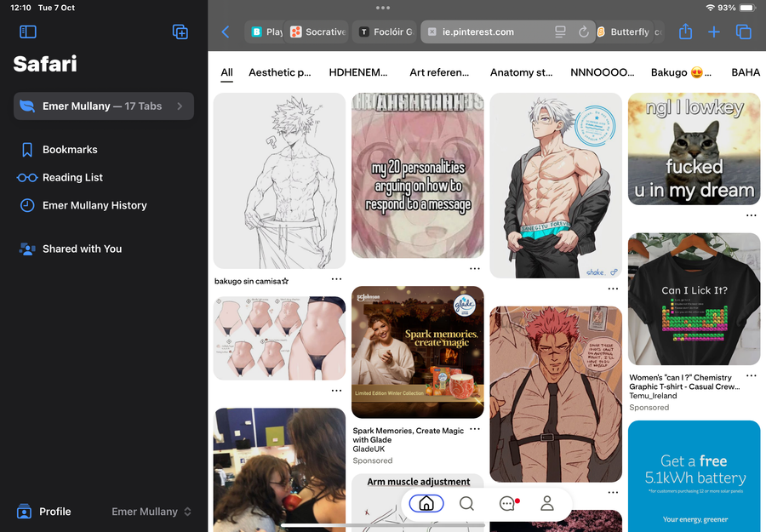
Task: Tap the Pinterest home icon
Action: point(426,503)
